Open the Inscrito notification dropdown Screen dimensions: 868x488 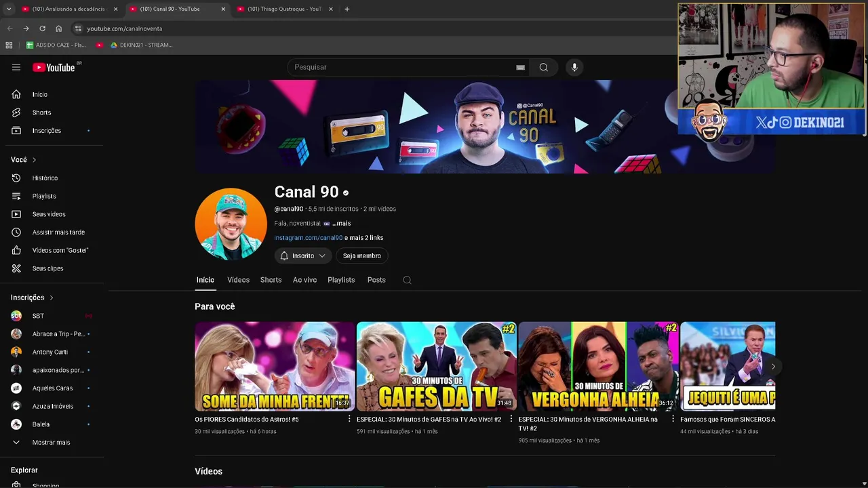tap(303, 256)
